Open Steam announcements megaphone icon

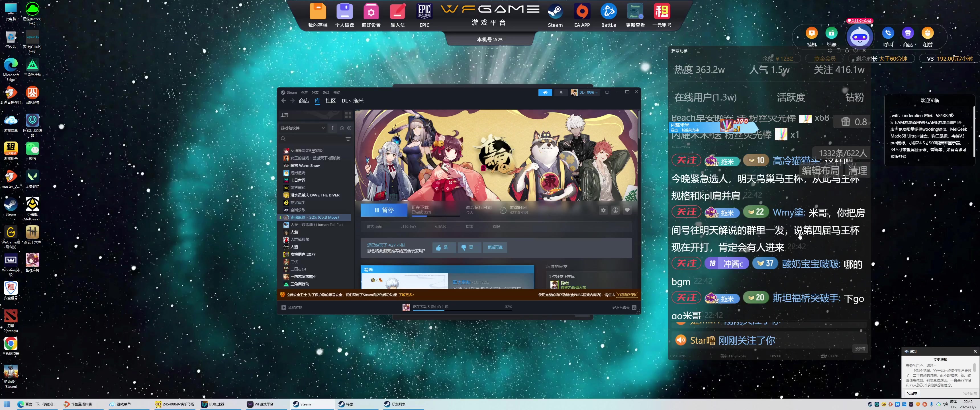(545, 93)
